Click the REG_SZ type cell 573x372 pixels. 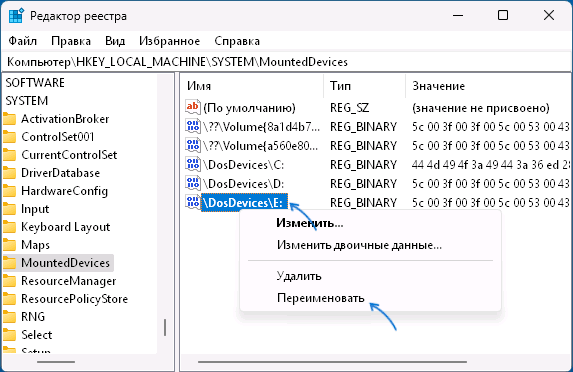pos(349,108)
